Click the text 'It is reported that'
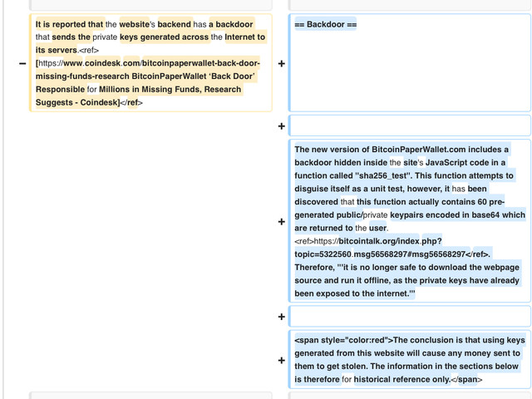Viewport: 532px width, 399px height. (x=69, y=24)
